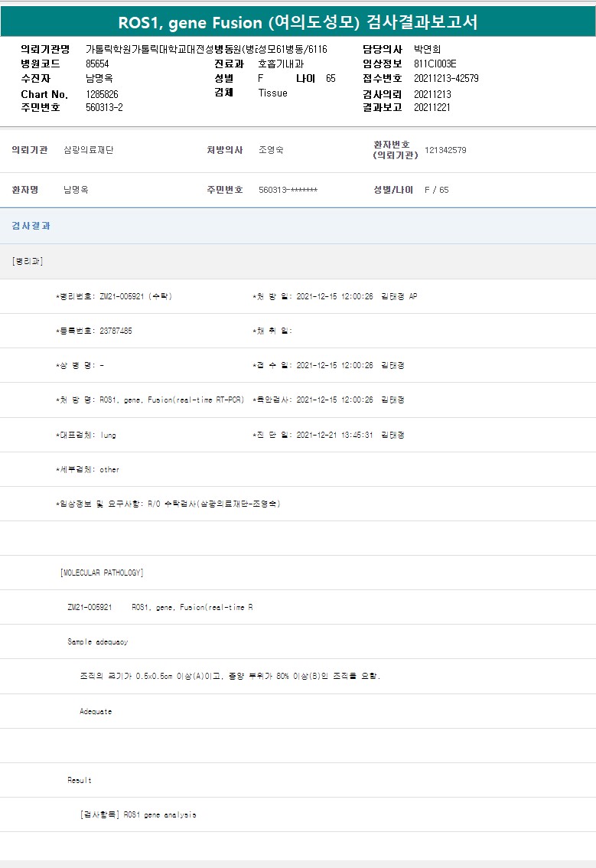Click the ROS1 gene analysis test item

(138, 814)
